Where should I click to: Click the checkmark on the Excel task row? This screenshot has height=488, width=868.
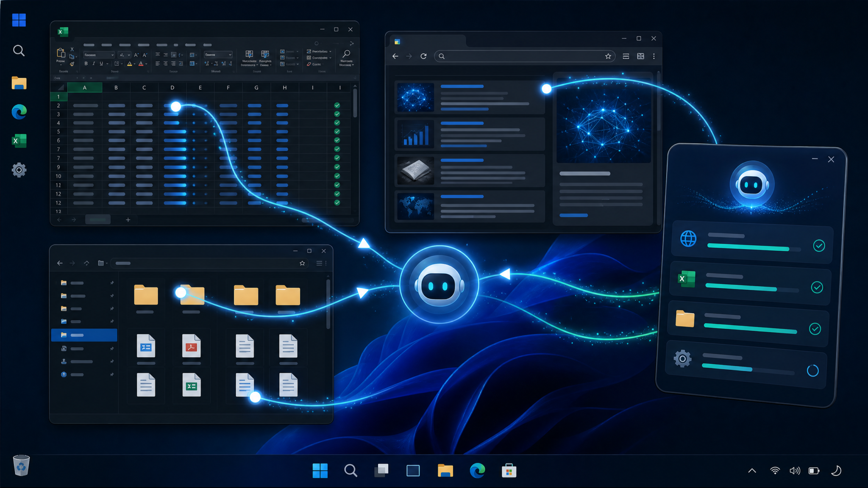pos(817,287)
